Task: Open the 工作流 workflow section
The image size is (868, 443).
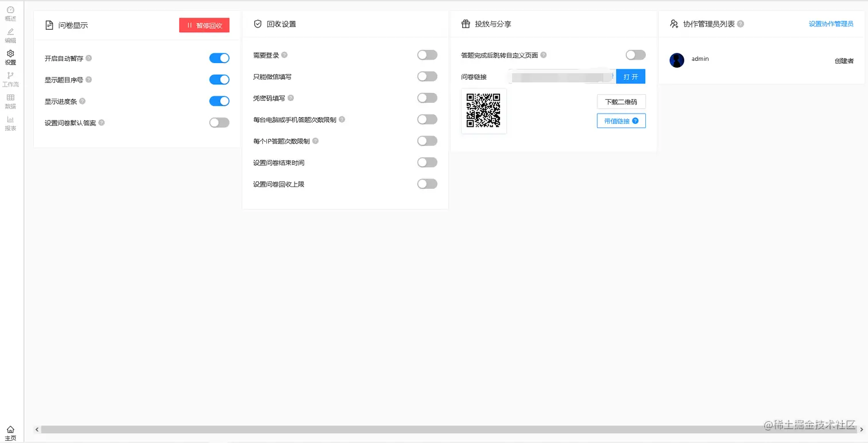Action: pyautogui.click(x=10, y=79)
